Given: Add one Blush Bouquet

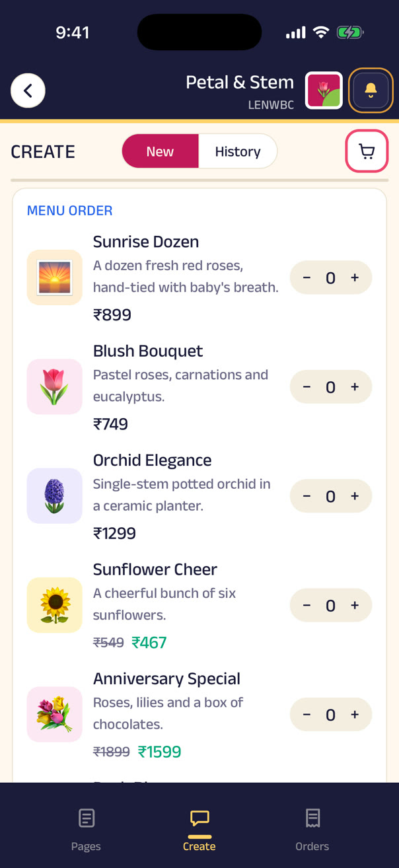Looking at the screenshot, I should pyautogui.click(x=355, y=387).
